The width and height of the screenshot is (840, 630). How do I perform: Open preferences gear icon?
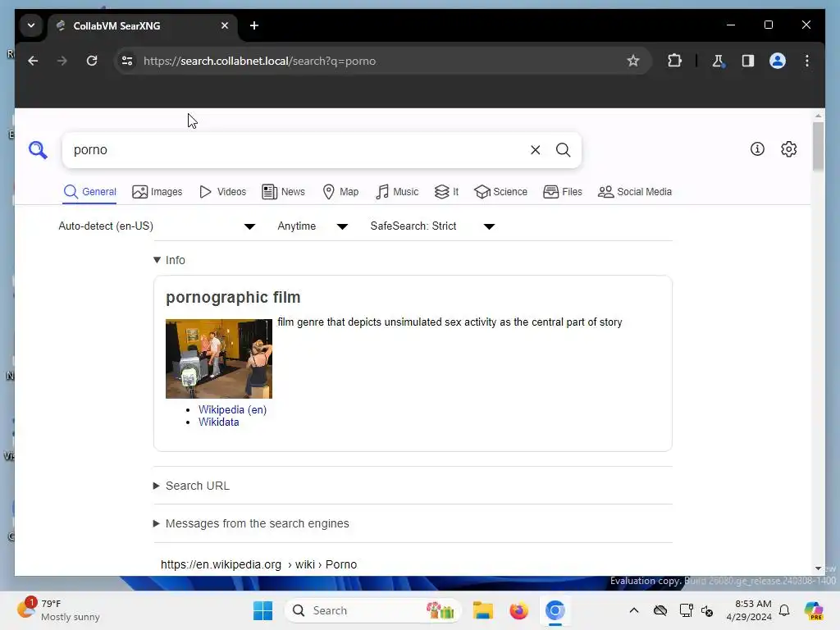pos(788,149)
